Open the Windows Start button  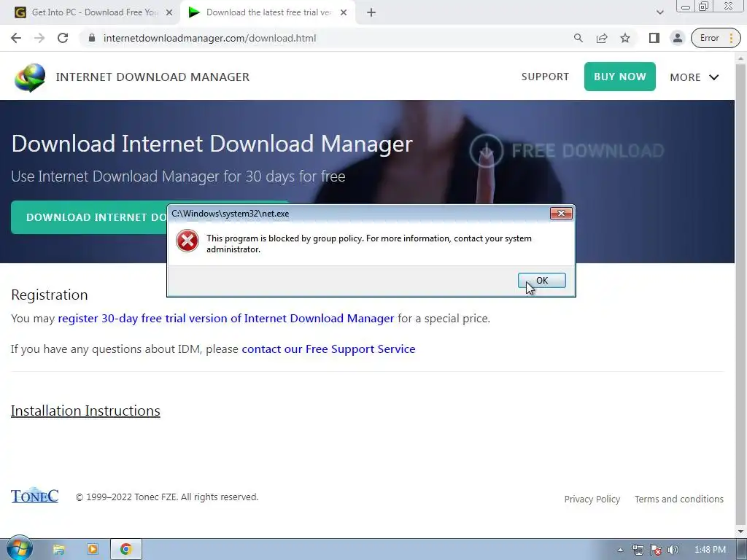pos(19,548)
